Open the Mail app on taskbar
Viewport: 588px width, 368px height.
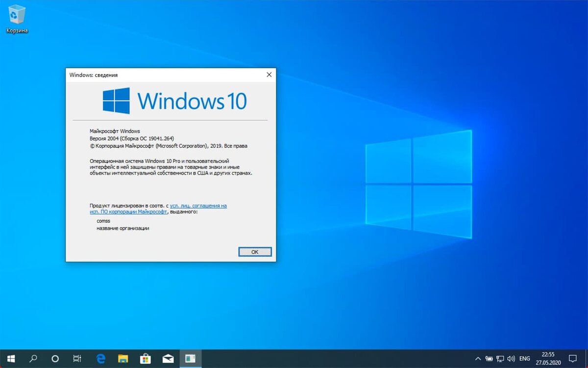(x=168, y=359)
